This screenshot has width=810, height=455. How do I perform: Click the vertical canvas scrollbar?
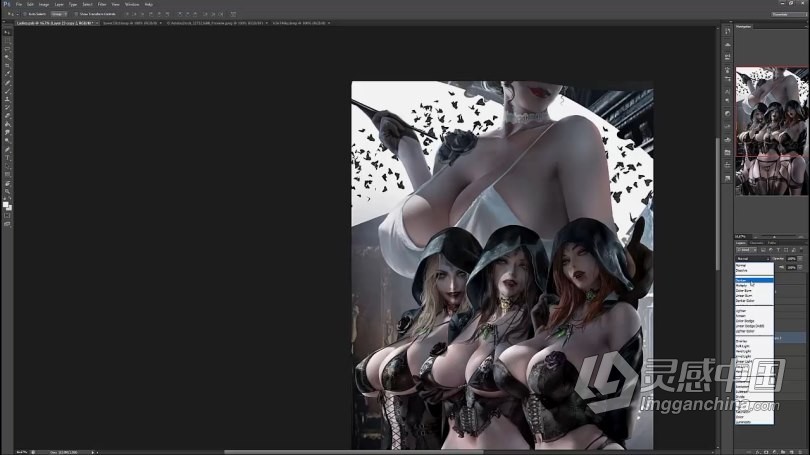[x=718, y=204]
